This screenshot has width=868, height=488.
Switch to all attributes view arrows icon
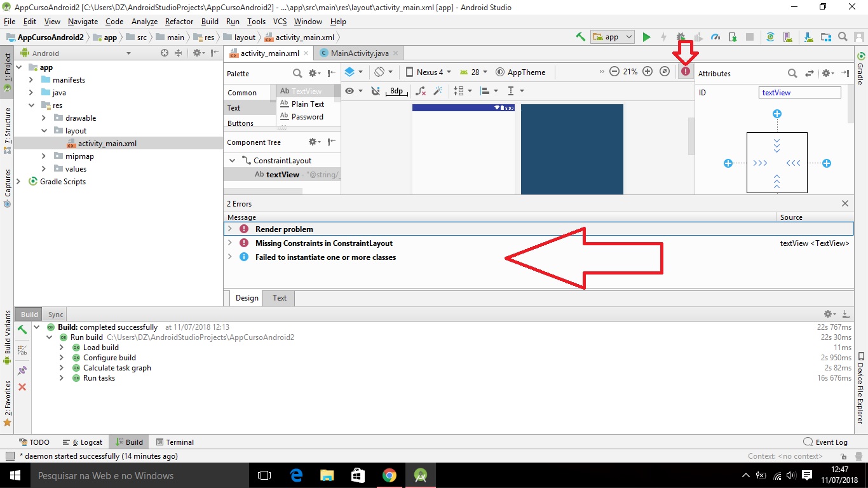(810, 74)
